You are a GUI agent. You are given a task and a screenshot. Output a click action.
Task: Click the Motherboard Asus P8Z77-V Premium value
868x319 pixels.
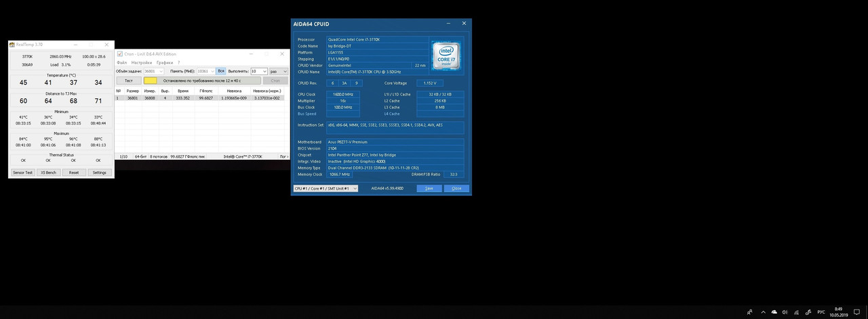pos(395,142)
